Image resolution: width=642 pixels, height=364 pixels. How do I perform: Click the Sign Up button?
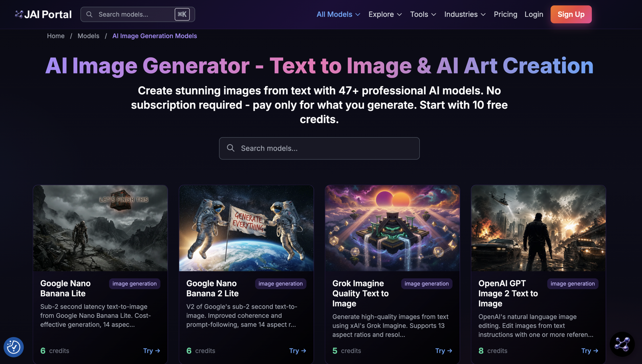[x=571, y=14]
